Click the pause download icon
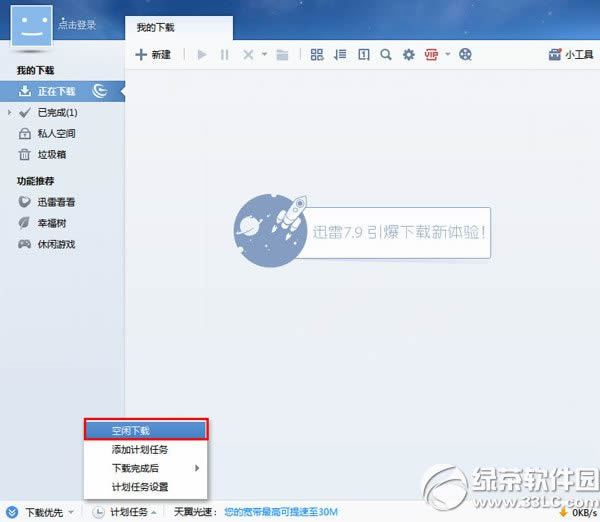 pos(224,55)
